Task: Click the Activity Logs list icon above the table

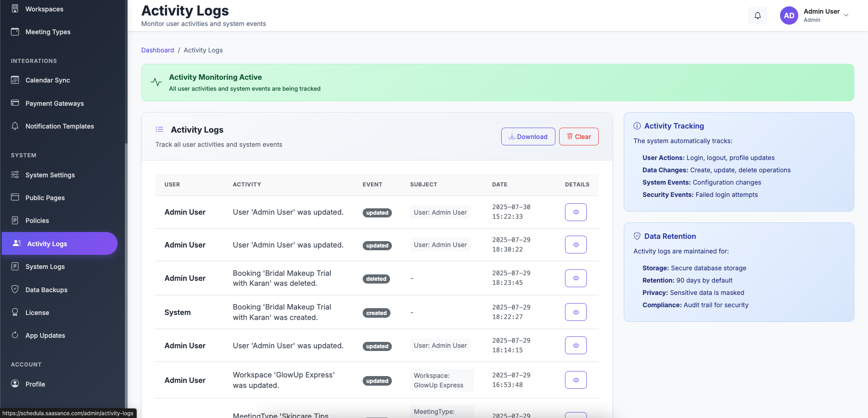Action: (x=159, y=129)
